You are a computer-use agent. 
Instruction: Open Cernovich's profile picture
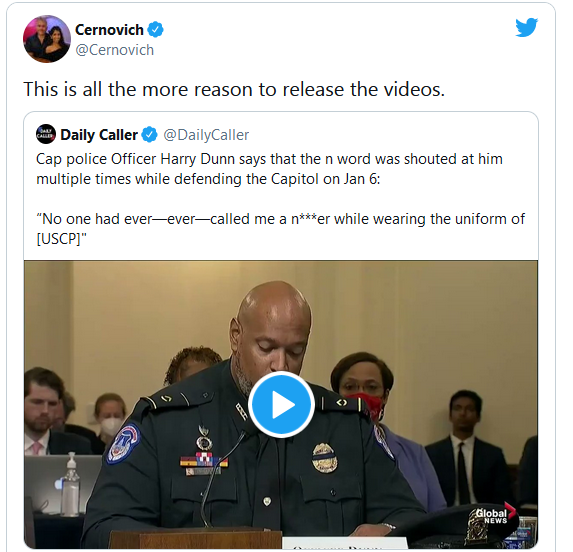click(47, 39)
